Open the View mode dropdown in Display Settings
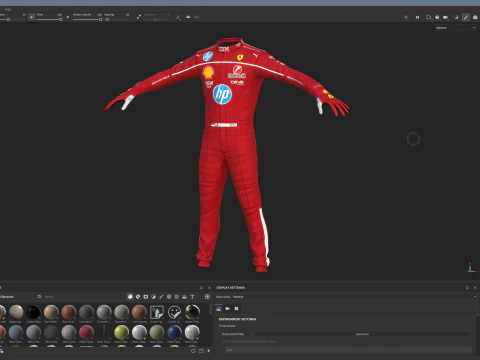 (x=354, y=297)
